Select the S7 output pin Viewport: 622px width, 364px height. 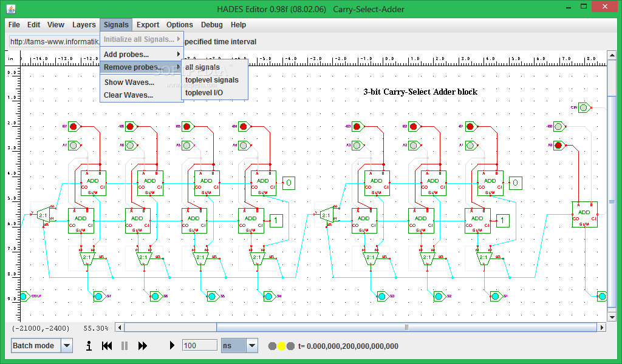click(100, 296)
